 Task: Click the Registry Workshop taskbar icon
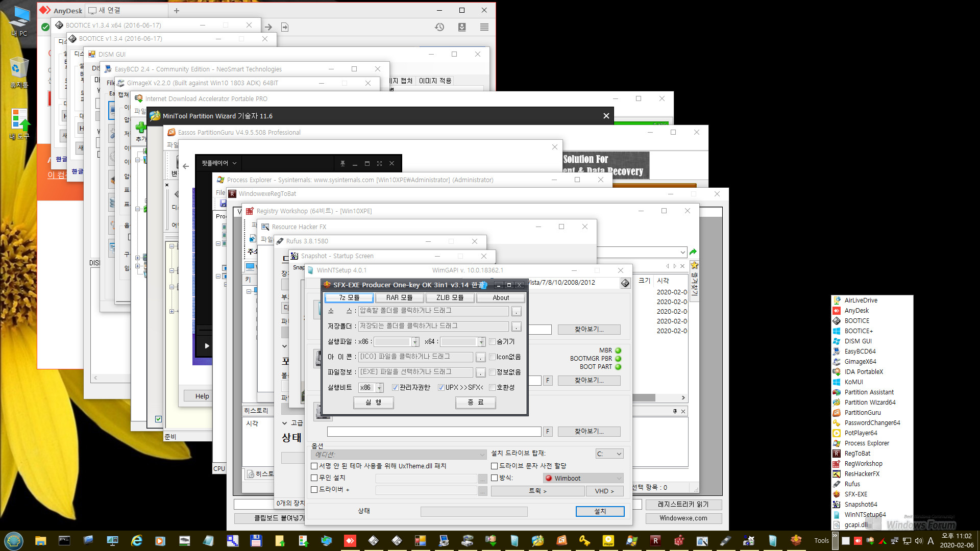pos(679,541)
